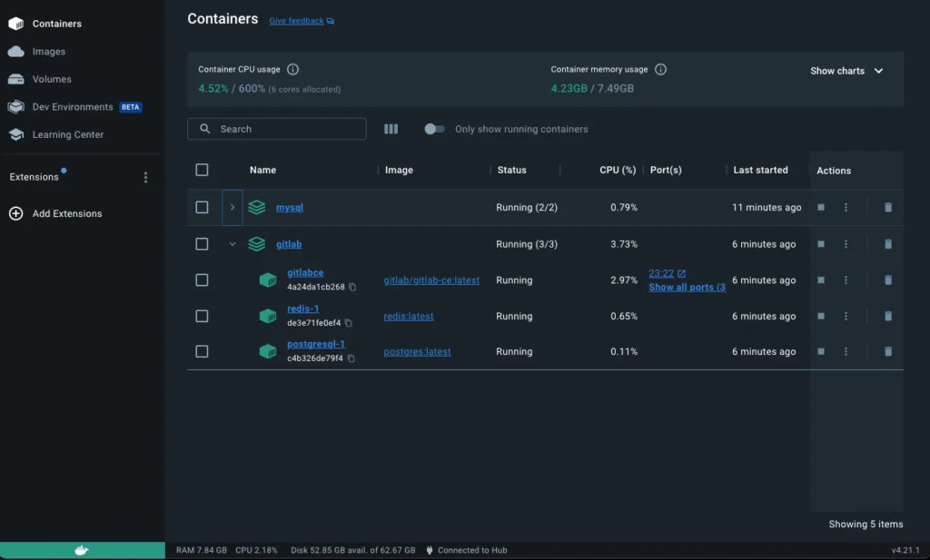930x560 pixels.
Task: Check the mysql row checkbox
Action: 202,208
